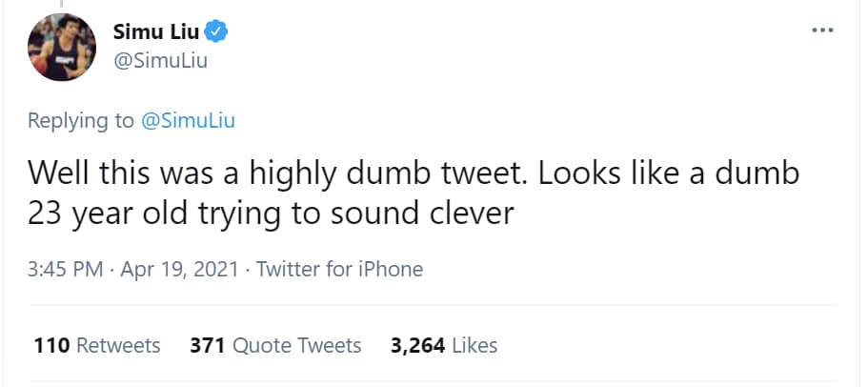Click the bold 371 quote count number
The height and width of the screenshot is (387, 868).
click(208, 345)
